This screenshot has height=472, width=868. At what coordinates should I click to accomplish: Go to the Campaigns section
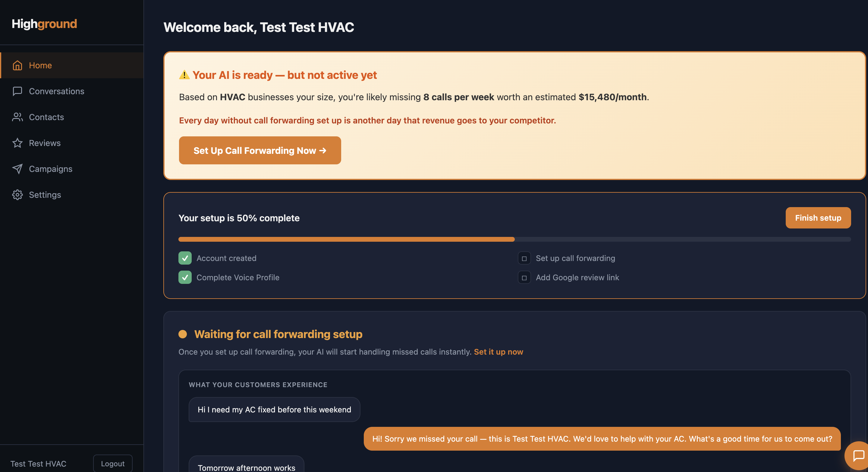click(x=51, y=169)
